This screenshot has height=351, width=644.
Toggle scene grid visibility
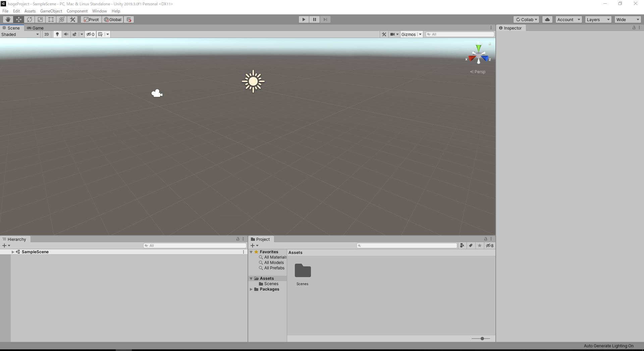click(100, 34)
